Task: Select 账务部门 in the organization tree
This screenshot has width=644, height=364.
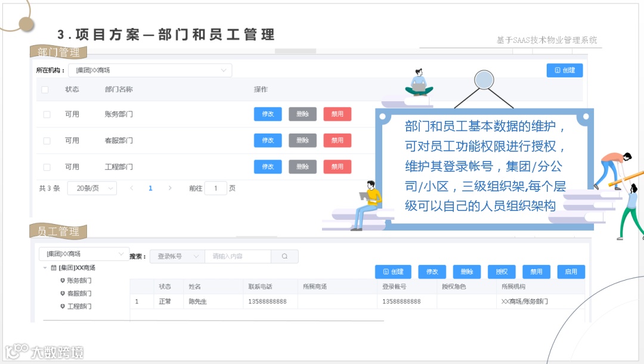Action: 79,281
